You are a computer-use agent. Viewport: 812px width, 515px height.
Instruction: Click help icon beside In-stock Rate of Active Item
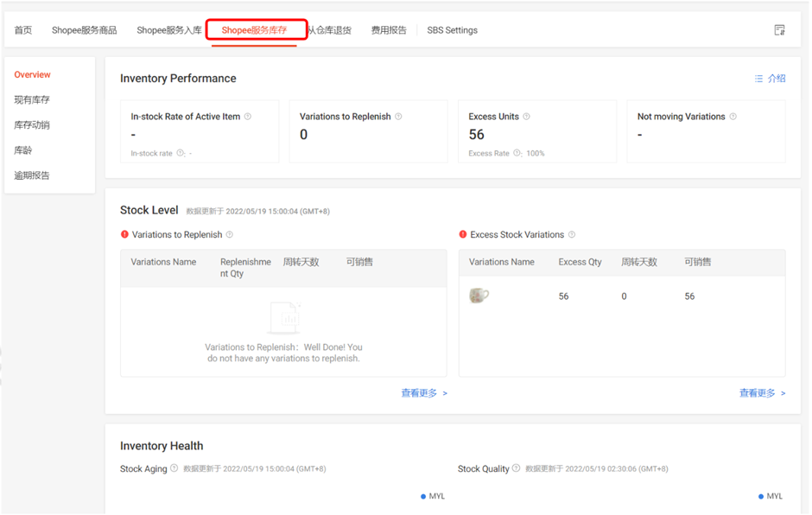tap(248, 117)
